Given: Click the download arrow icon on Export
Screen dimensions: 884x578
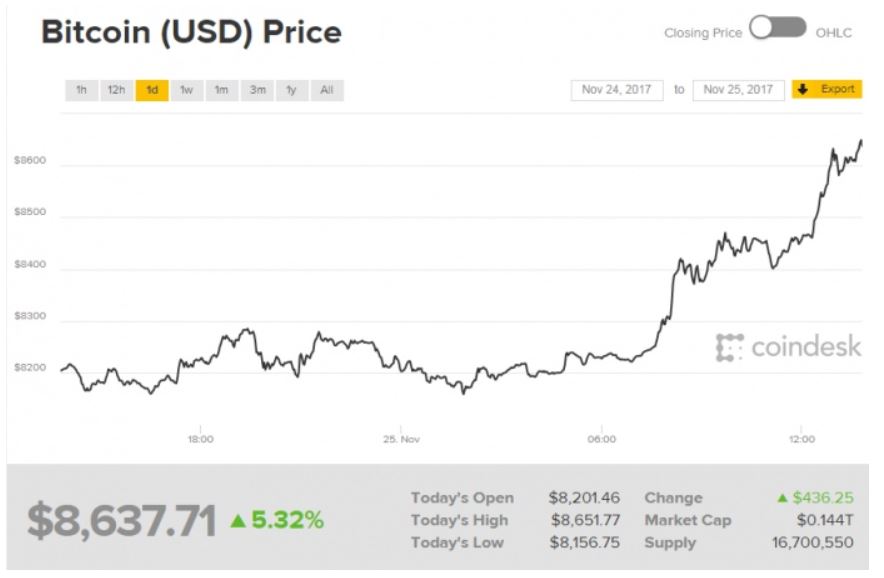Looking at the screenshot, I should 803,90.
